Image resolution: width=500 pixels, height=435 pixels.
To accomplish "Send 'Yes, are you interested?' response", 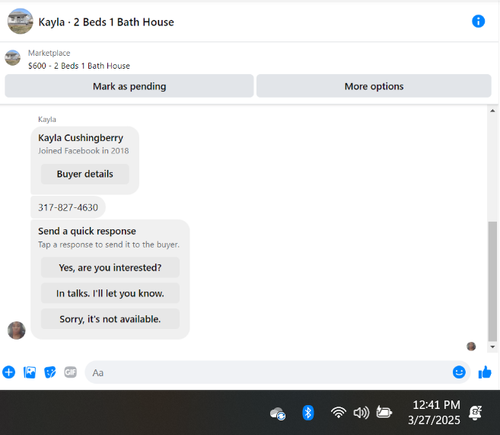I will pos(110,267).
